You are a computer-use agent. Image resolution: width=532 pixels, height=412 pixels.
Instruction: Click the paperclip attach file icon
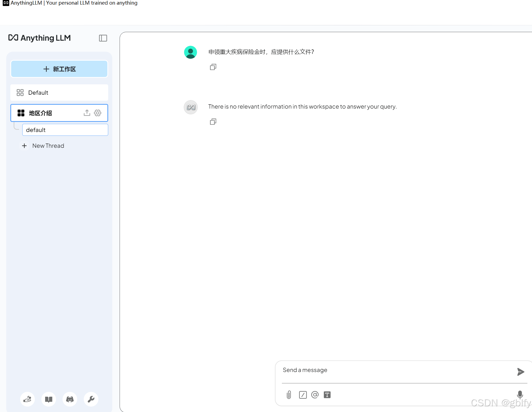tap(289, 395)
